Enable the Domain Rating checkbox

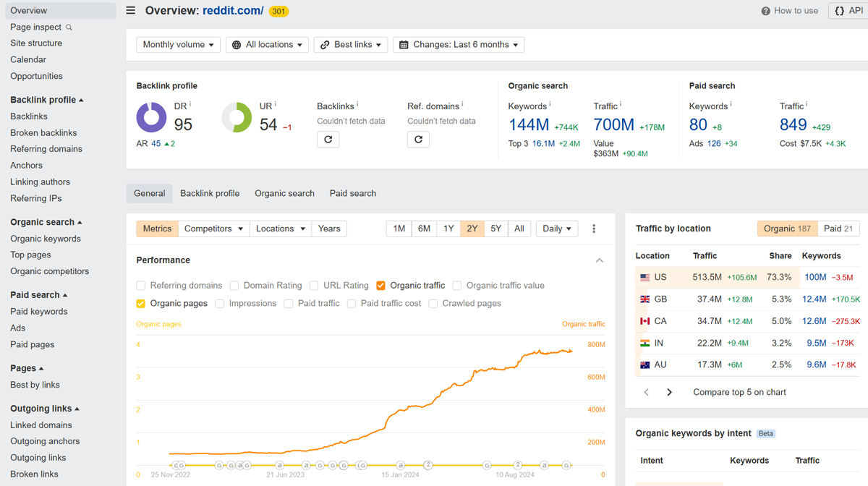(234, 286)
